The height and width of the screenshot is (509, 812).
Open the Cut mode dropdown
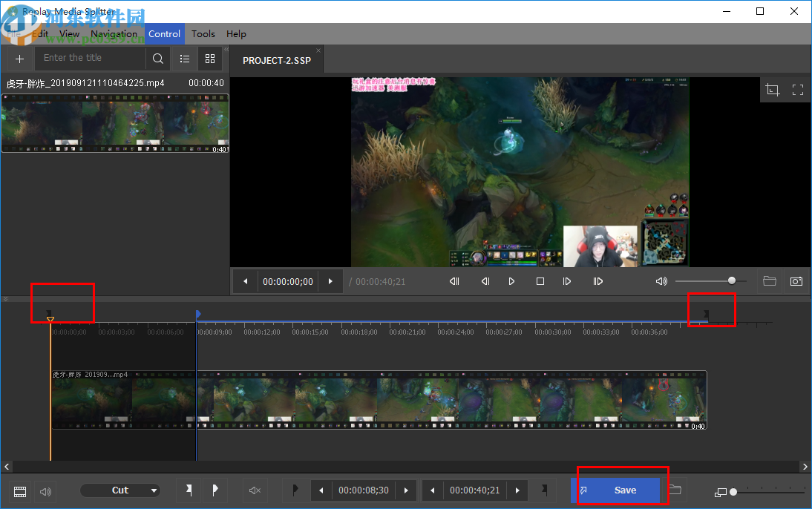tap(120, 490)
